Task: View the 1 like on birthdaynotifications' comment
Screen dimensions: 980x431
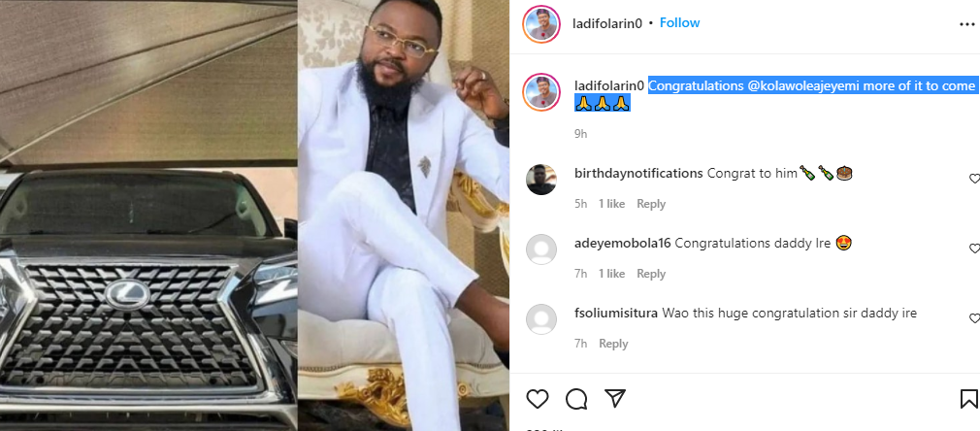Action: [x=611, y=204]
